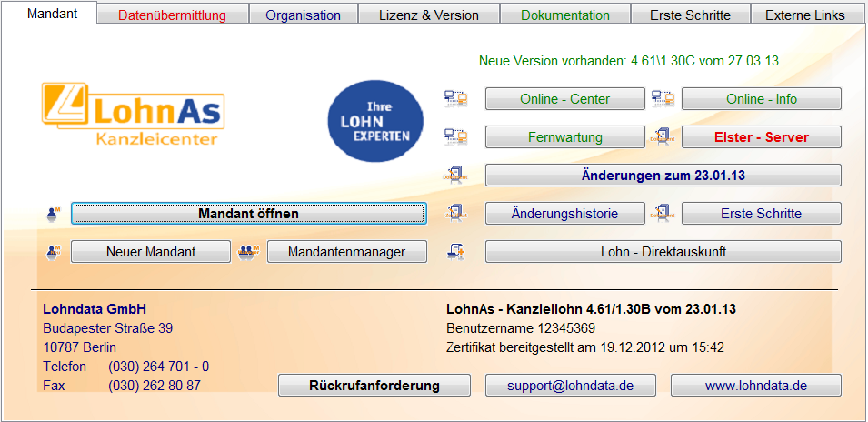This screenshot has width=868, height=422.
Task: Click the LohnAs Kanzleicenter logo
Action: pos(133,114)
